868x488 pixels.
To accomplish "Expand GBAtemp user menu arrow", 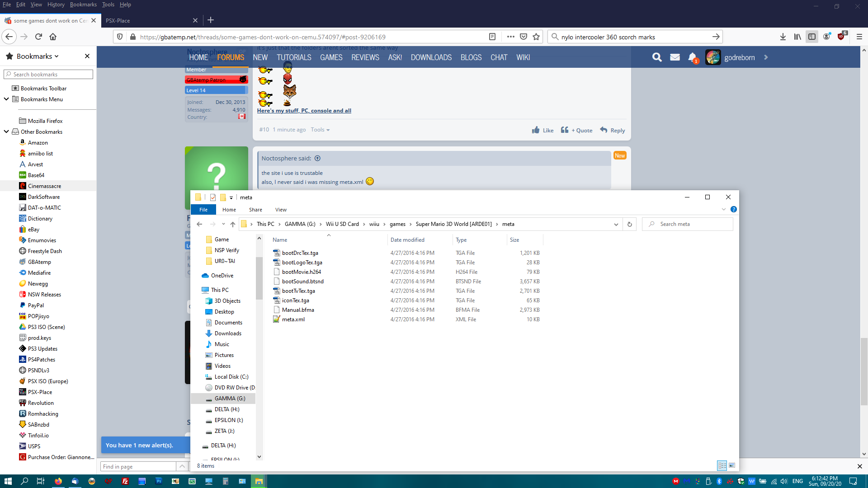I will [x=766, y=57].
